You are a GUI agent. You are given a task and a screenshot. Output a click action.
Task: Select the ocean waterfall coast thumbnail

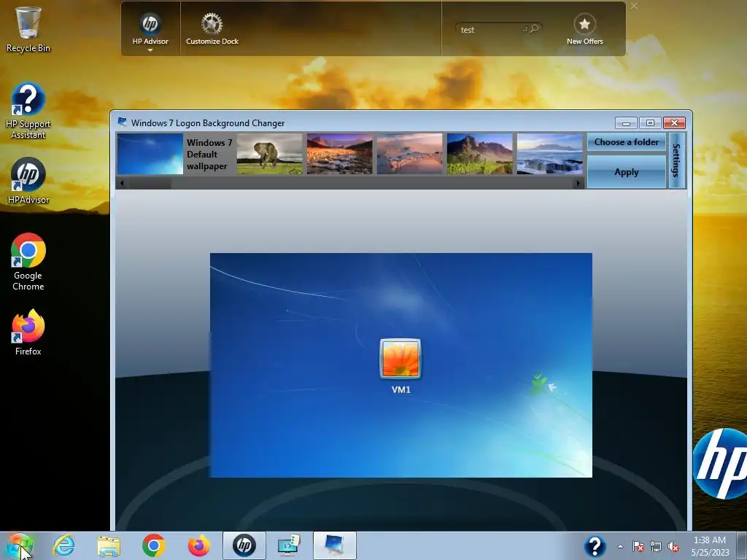(550, 154)
